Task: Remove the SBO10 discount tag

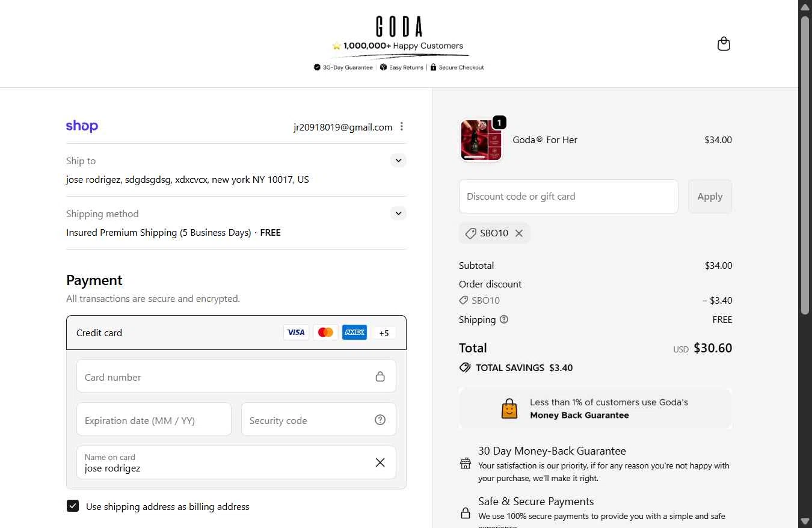Action: 519,233
